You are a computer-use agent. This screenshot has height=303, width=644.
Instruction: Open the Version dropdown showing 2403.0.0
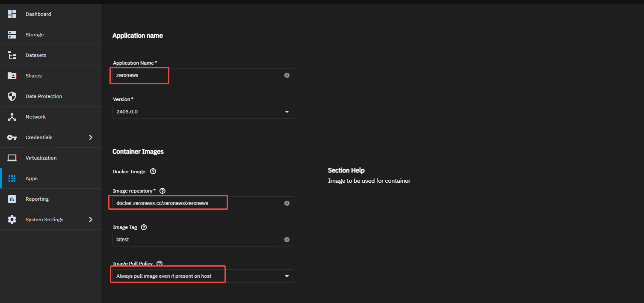tap(203, 112)
